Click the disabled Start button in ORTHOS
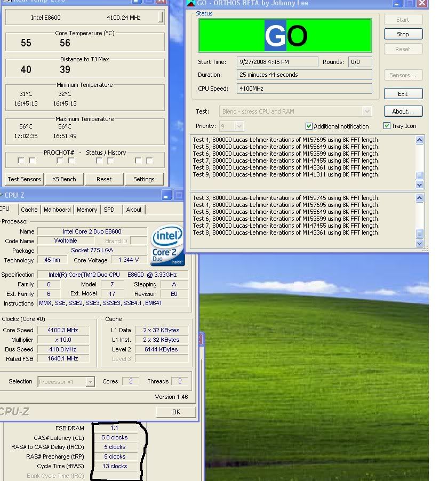Viewport: 448px width, 481px height. (x=403, y=20)
